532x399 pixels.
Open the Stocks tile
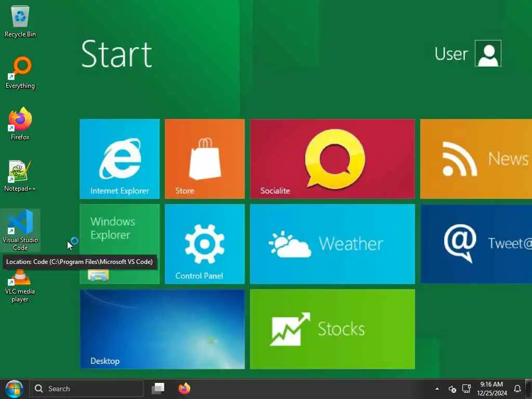click(332, 329)
